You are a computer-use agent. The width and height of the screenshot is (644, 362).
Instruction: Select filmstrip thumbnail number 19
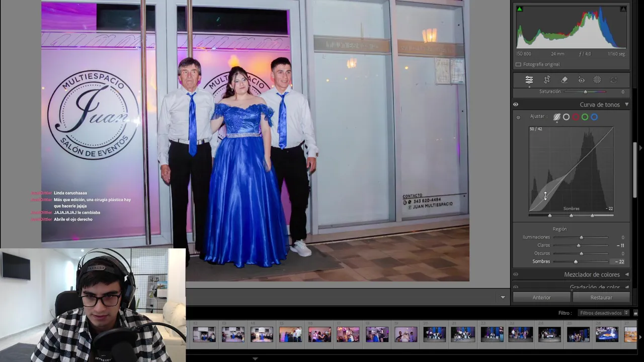tap(406, 334)
